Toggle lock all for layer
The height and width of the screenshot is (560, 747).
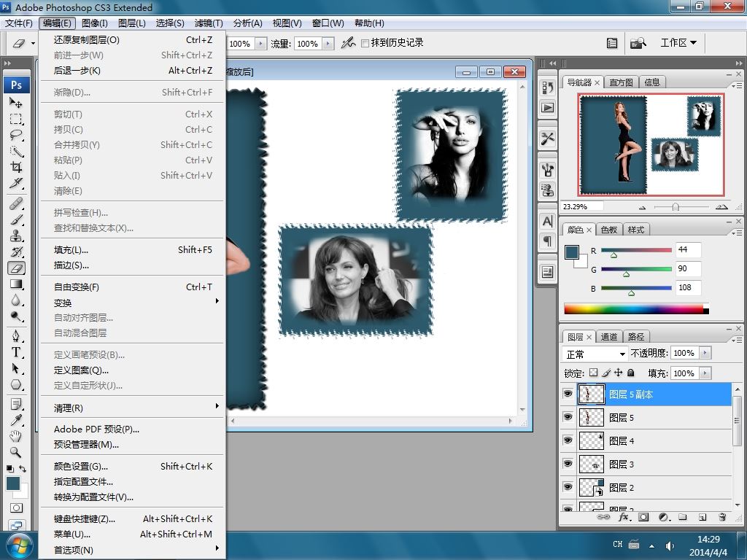tap(631, 373)
